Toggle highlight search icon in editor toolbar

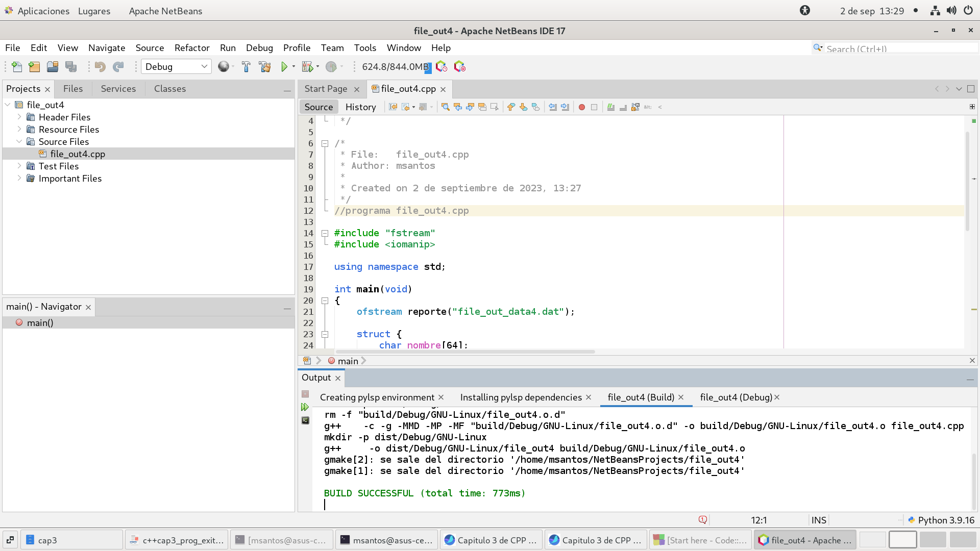pyautogui.click(x=482, y=107)
